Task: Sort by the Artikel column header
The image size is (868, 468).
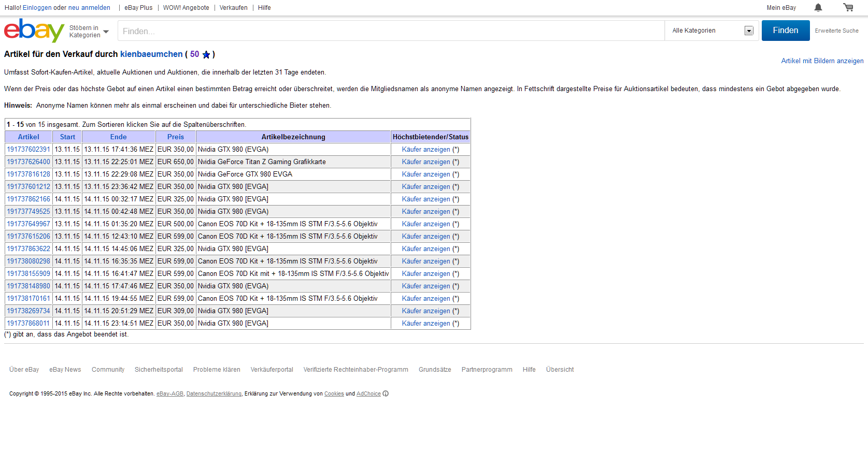Action: 29,137
